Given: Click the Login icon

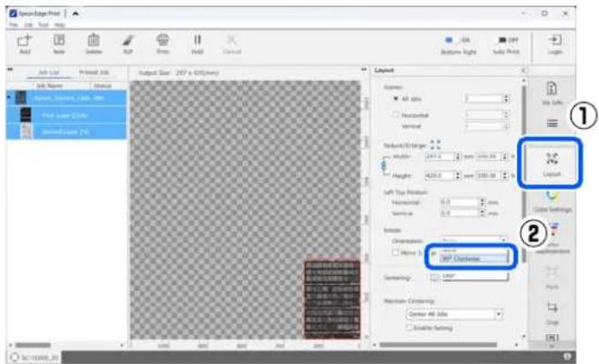Looking at the screenshot, I should [555, 39].
